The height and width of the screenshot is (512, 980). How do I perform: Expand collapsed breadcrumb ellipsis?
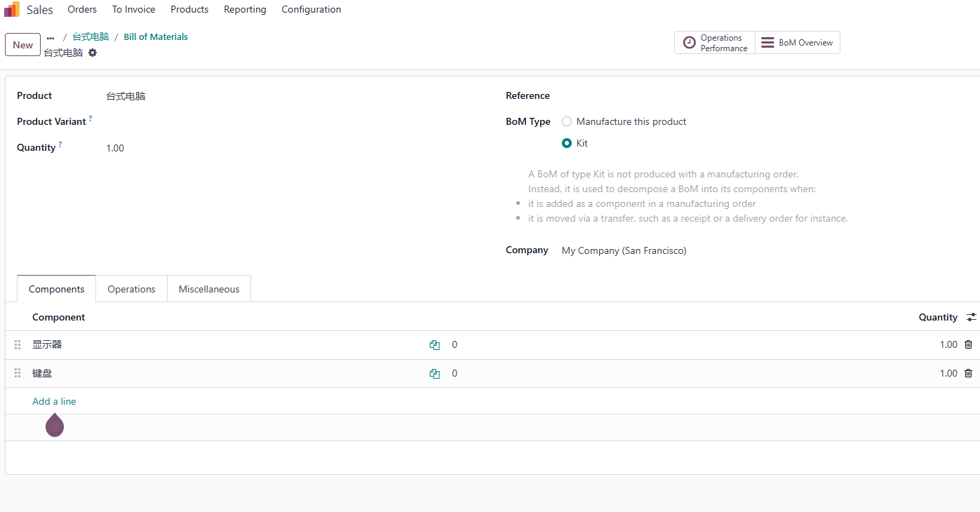click(51, 38)
